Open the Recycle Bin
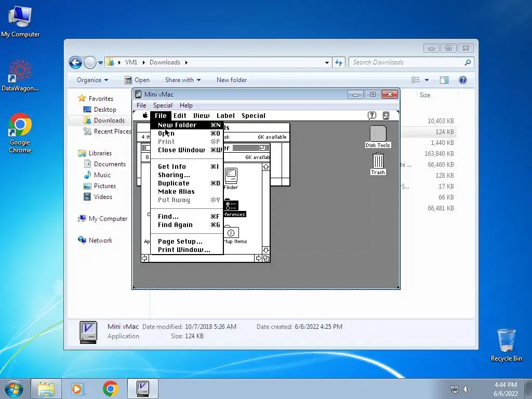 pyautogui.click(x=506, y=345)
